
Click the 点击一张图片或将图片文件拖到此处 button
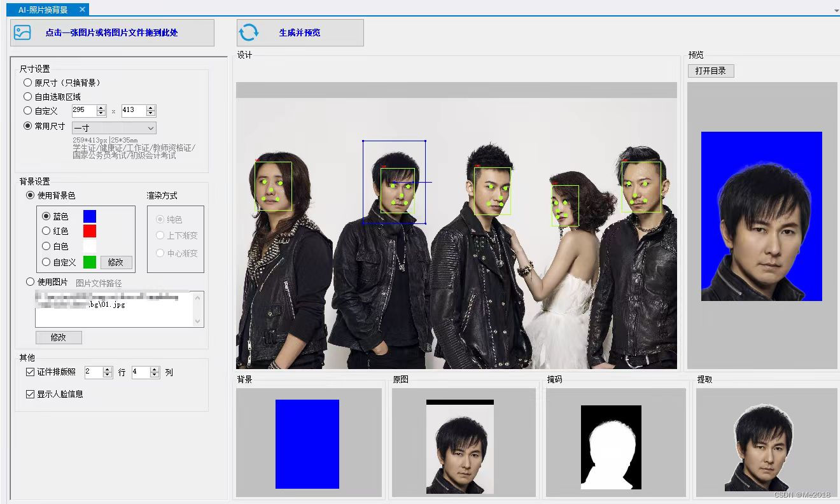113,32
